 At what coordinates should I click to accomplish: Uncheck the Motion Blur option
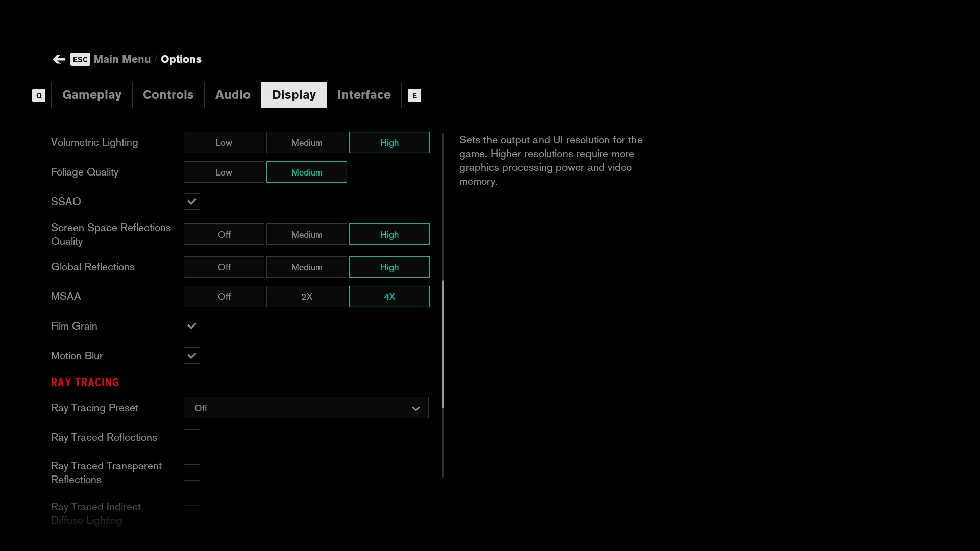[x=192, y=356]
